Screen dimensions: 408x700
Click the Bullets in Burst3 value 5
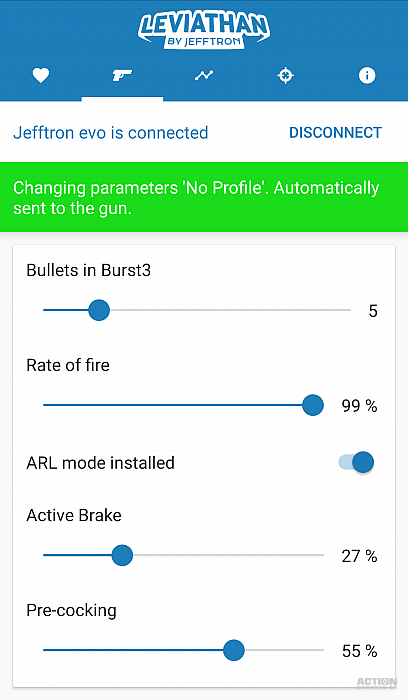pos(373,311)
